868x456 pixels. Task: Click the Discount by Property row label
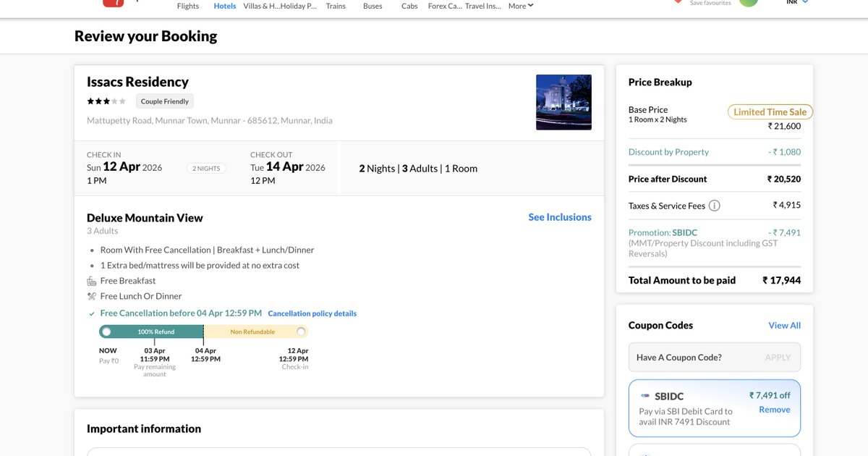pyautogui.click(x=668, y=152)
